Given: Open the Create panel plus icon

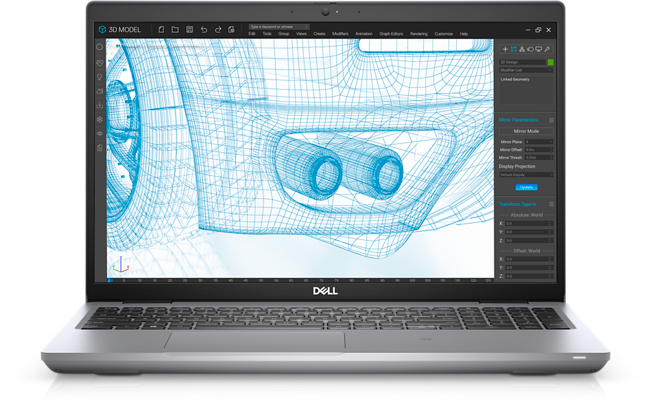Looking at the screenshot, I should tap(505, 49).
